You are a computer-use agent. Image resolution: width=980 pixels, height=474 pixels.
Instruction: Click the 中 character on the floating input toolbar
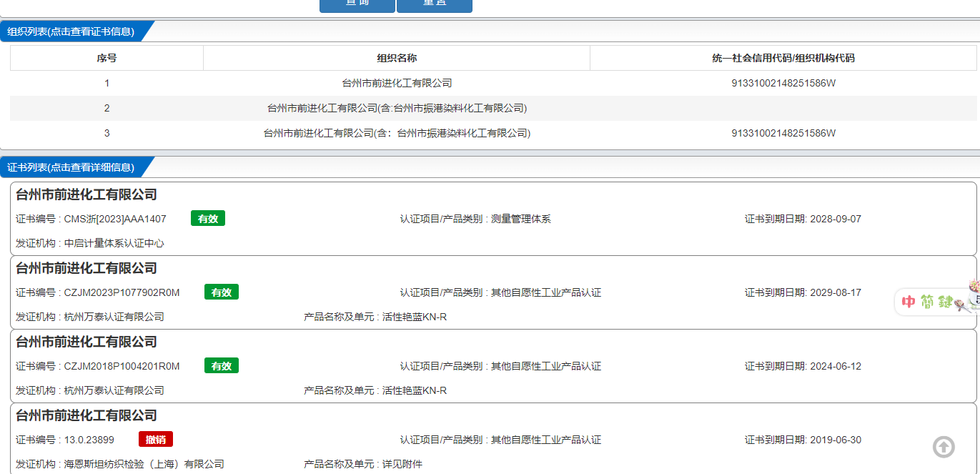click(x=909, y=302)
